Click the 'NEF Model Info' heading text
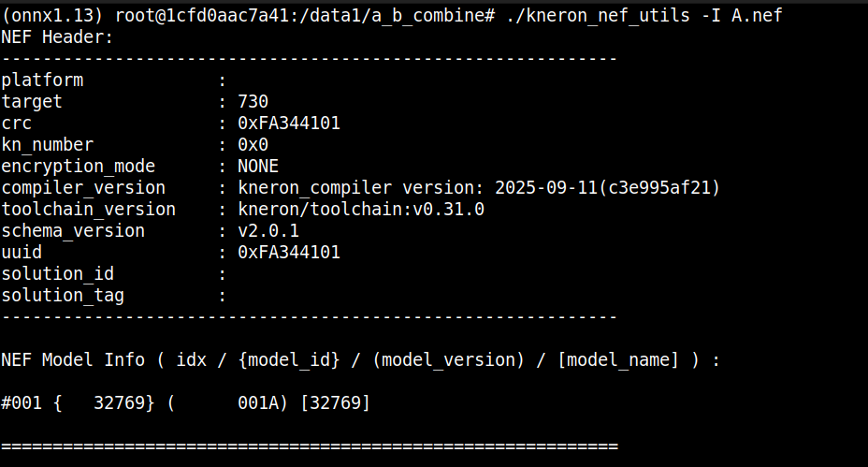 click(x=73, y=360)
